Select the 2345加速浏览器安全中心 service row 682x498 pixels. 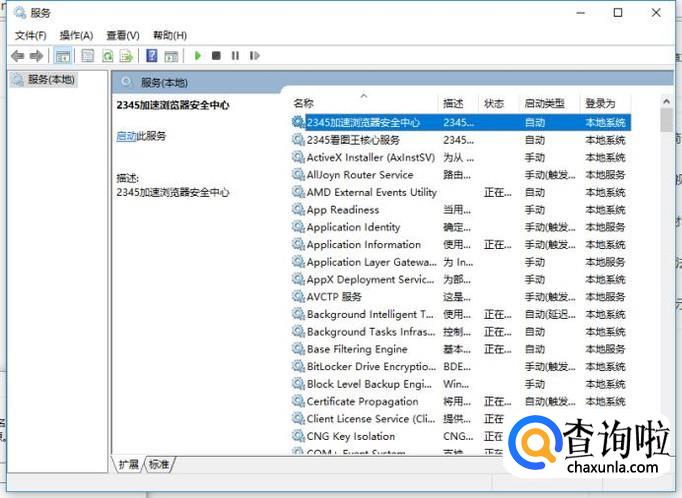coord(461,122)
